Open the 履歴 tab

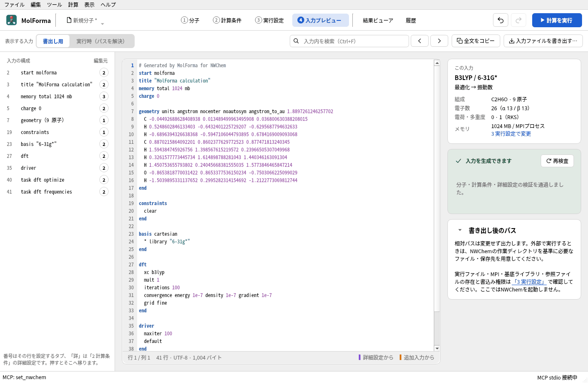(411, 20)
